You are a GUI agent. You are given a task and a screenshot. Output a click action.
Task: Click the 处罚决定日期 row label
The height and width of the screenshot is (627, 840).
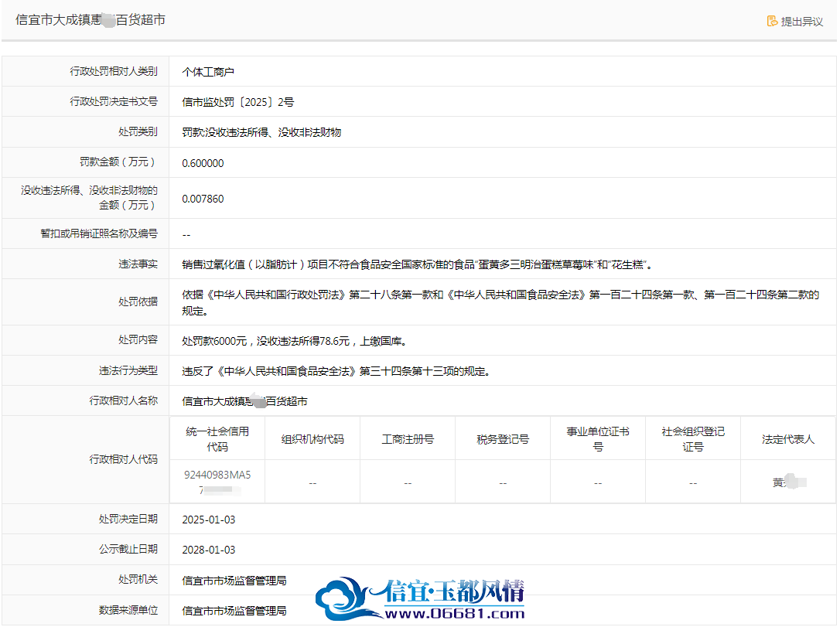[128, 519]
